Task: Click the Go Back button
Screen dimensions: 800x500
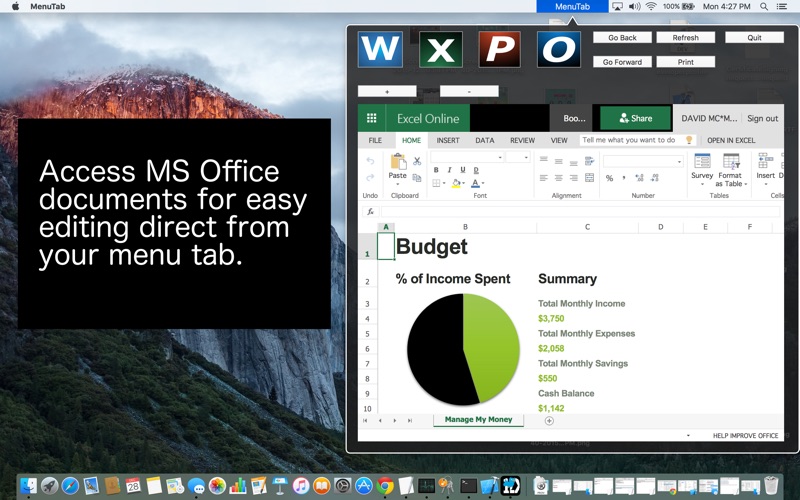Action: (622, 37)
